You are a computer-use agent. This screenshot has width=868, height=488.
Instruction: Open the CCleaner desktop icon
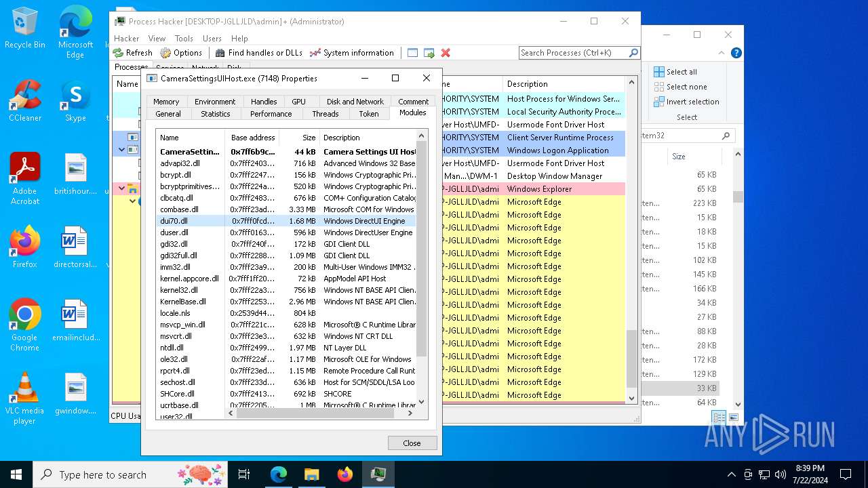coord(25,101)
